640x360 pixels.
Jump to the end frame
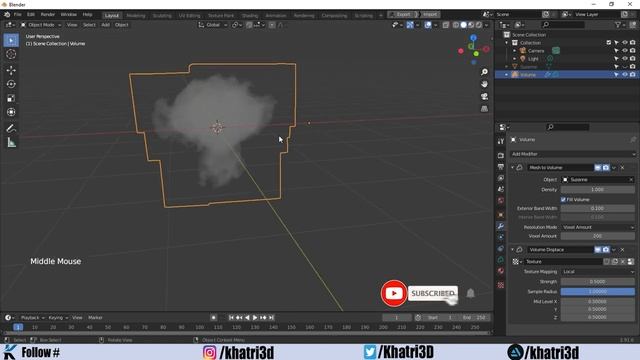coord(271,318)
